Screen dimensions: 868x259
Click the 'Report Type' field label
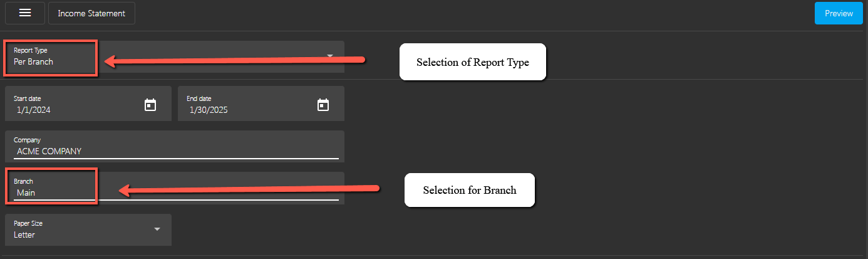tap(31, 50)
